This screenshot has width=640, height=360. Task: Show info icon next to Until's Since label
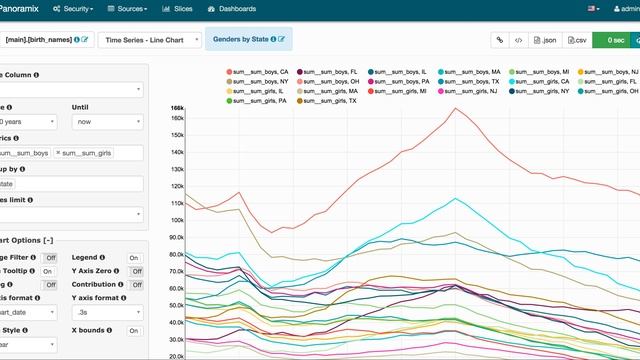(x=9, y=107)
